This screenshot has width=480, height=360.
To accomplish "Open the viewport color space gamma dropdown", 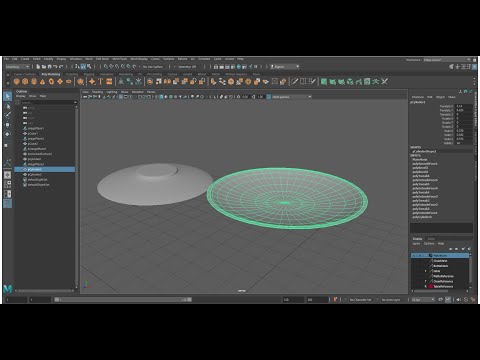I will tap(292, 97).
